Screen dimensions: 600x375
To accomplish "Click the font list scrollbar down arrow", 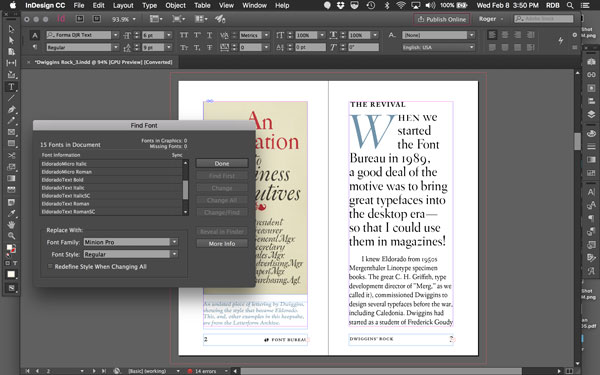I will (x=186, y=212).
